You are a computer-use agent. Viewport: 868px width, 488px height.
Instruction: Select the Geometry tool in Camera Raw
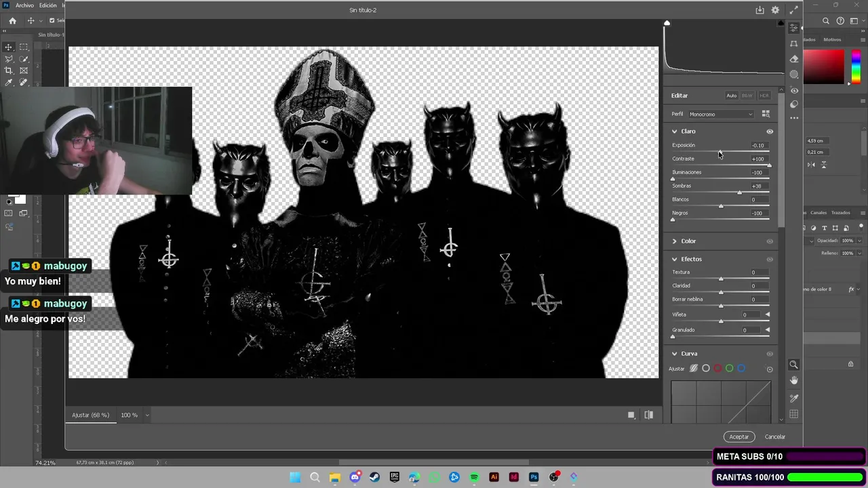794,43
